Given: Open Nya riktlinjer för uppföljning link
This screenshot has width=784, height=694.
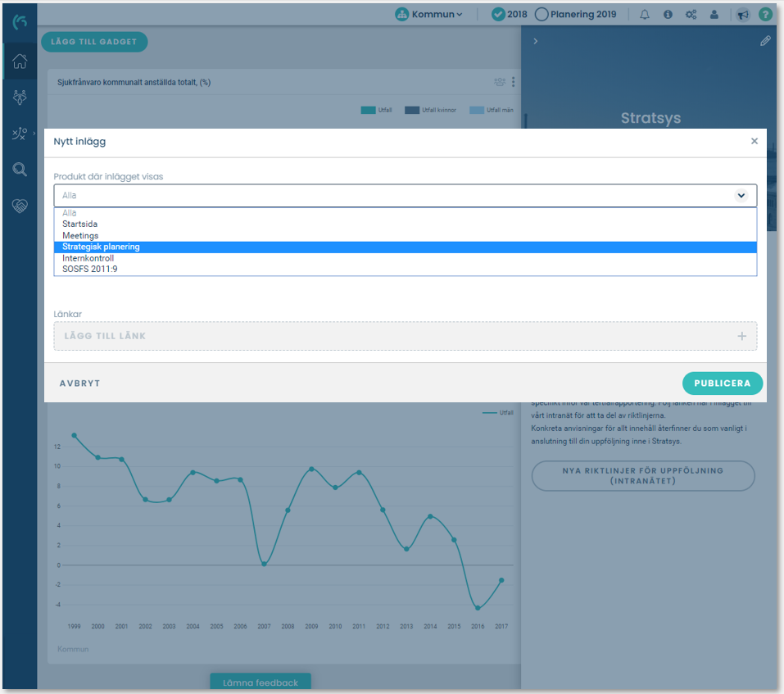Looking at the screenshot, I should 643,475.
